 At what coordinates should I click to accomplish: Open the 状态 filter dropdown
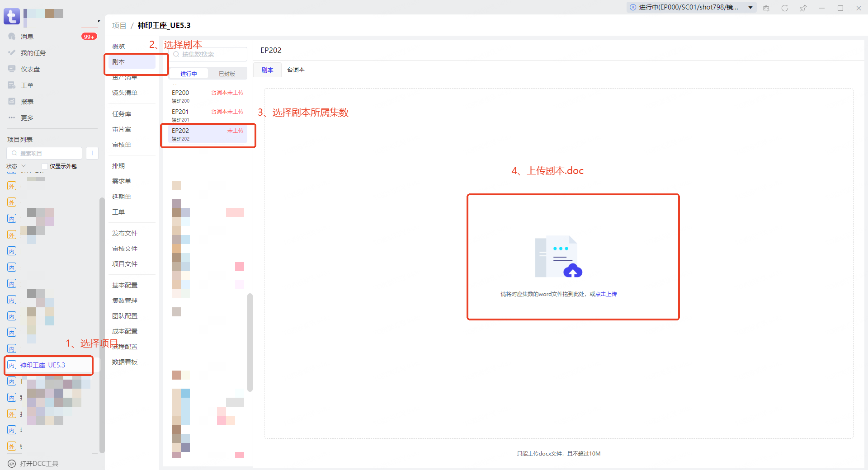click(x=16, y=166)
